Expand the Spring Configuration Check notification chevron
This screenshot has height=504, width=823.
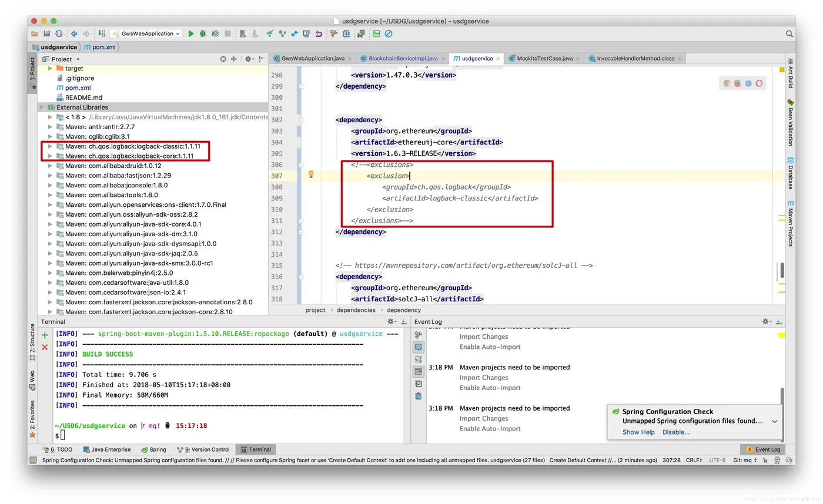(775, 421)
